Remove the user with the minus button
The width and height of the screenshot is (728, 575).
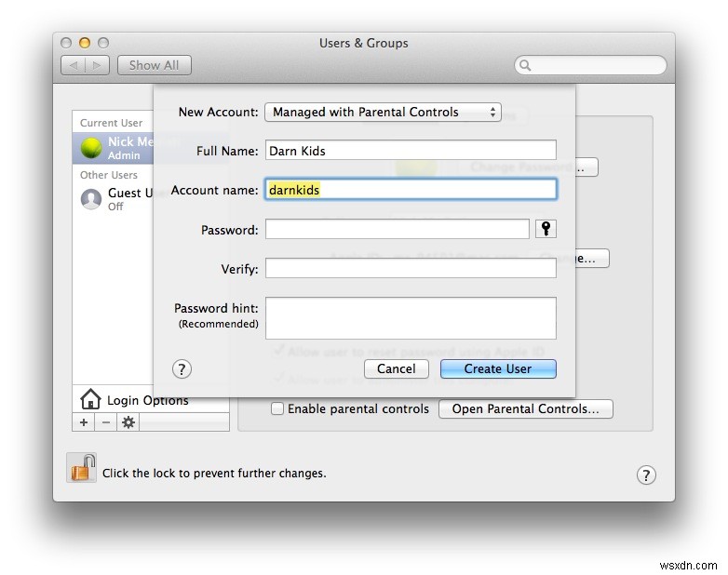tap(106, 422)
